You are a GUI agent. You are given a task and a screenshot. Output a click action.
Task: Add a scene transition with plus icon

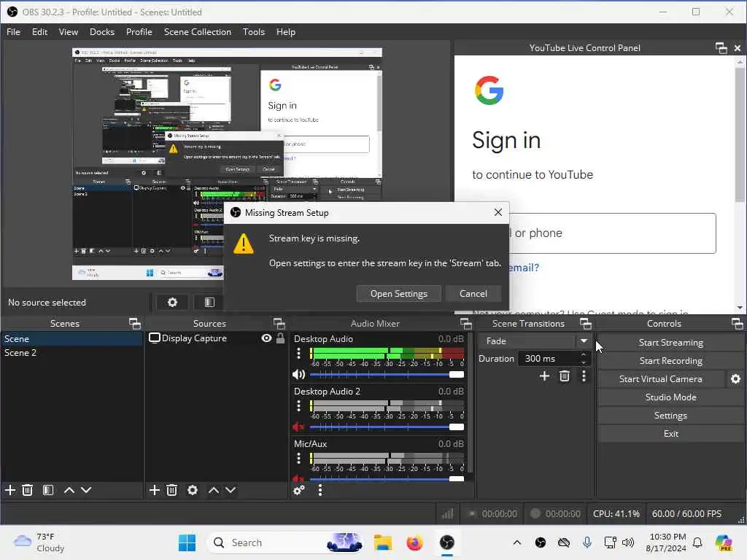click(544, 376)
